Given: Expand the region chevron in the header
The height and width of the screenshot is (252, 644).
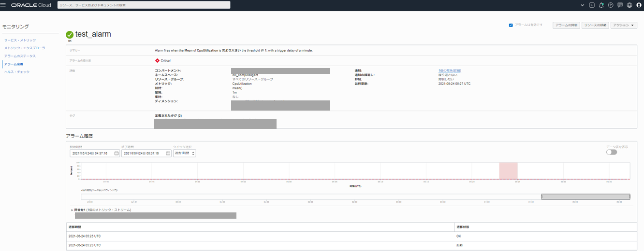Looking at the screenshot, I should pos(583,5).
